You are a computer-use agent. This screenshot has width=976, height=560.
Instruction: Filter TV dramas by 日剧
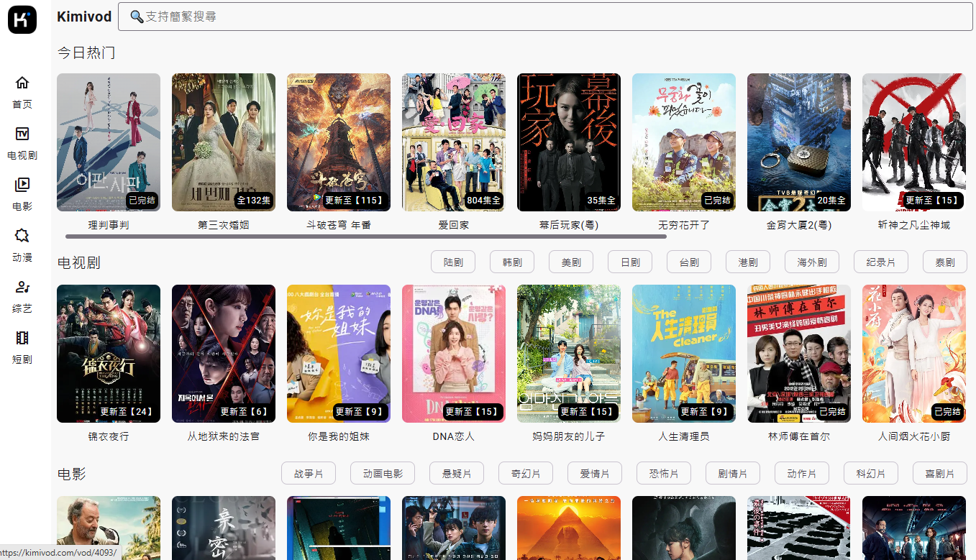[x=630, y=262]
